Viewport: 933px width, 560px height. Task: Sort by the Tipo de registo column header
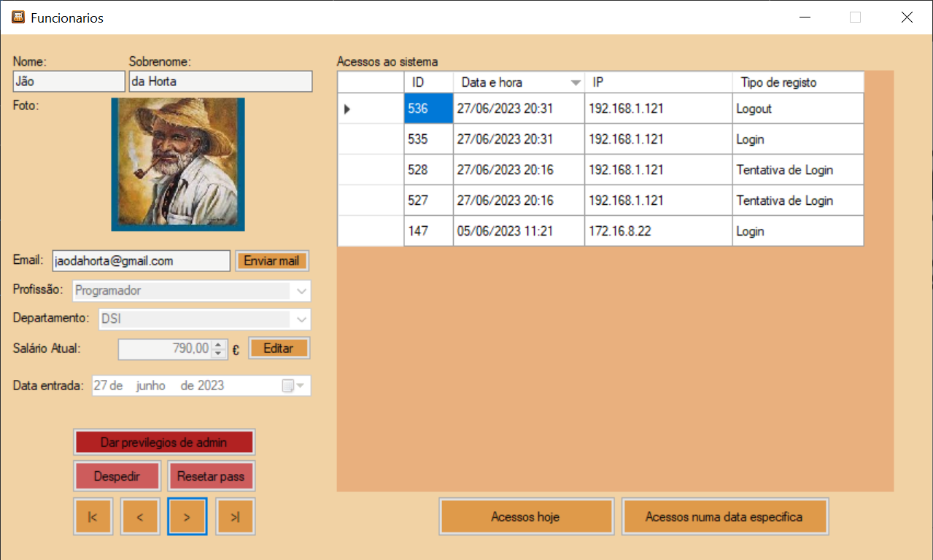(798, 82)
